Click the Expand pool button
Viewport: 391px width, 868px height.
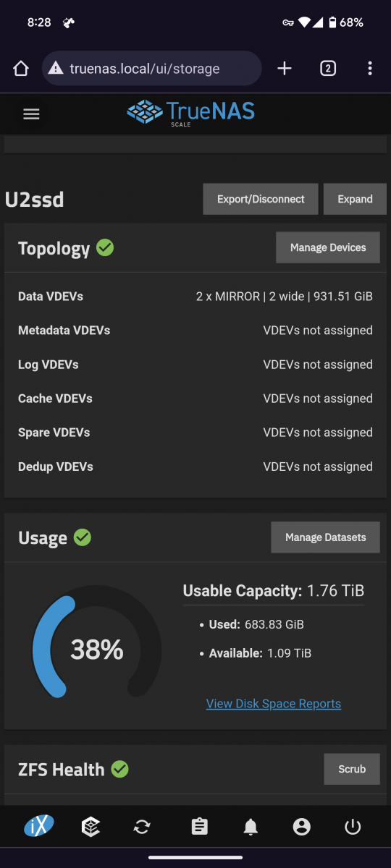point(355,199)
